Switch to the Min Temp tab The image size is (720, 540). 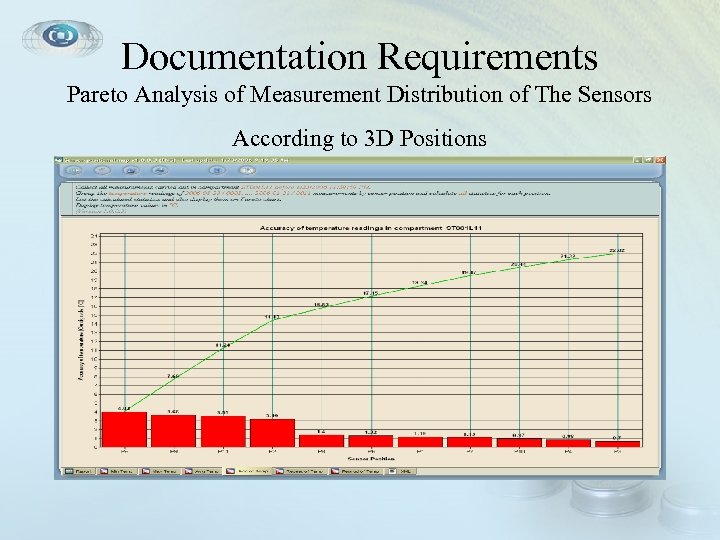[x=117, y=471]
